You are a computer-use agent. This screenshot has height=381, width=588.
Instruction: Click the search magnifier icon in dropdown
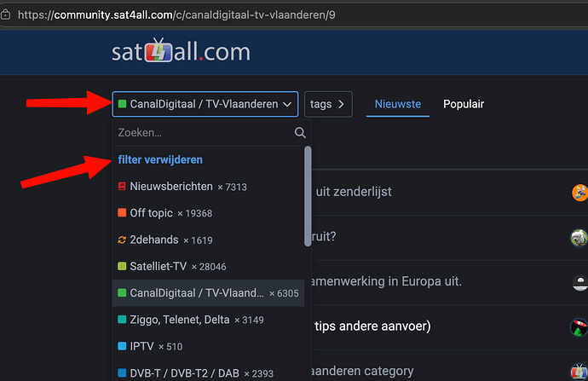point(300,132)
